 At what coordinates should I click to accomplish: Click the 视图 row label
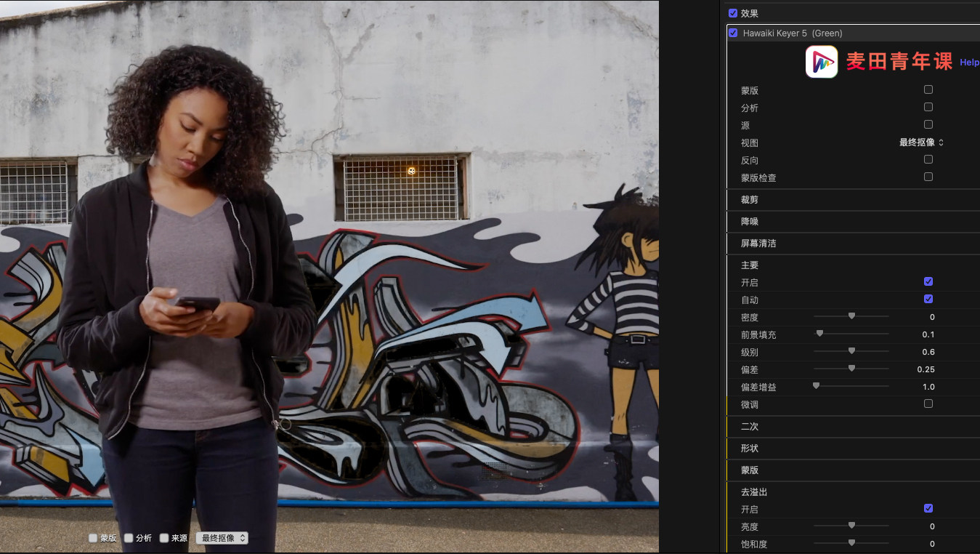point(750,143)
